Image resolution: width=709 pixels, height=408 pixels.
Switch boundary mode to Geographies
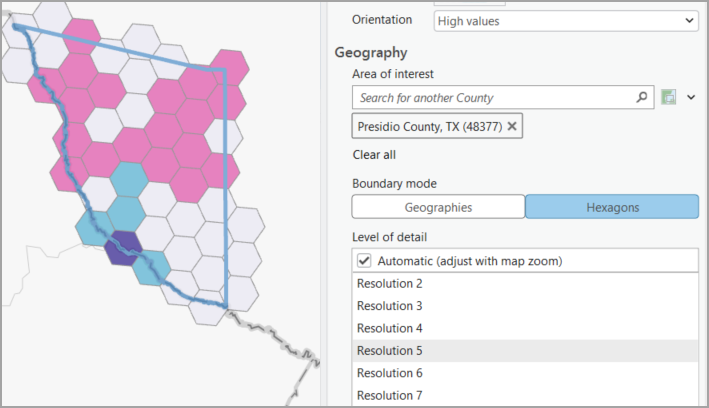(x=438, y=207)
